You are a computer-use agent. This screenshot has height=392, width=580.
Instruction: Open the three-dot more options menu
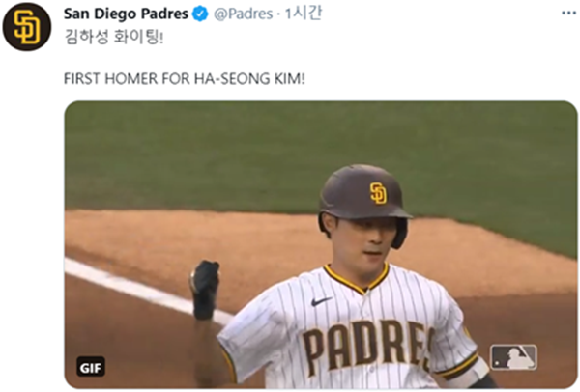coord(568,14)
